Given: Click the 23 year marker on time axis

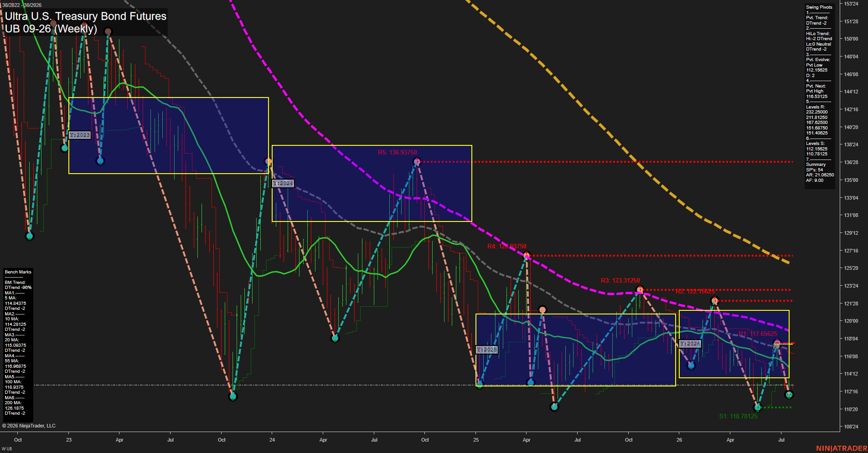Looking at the screenshot, I should tap(69, 440).
